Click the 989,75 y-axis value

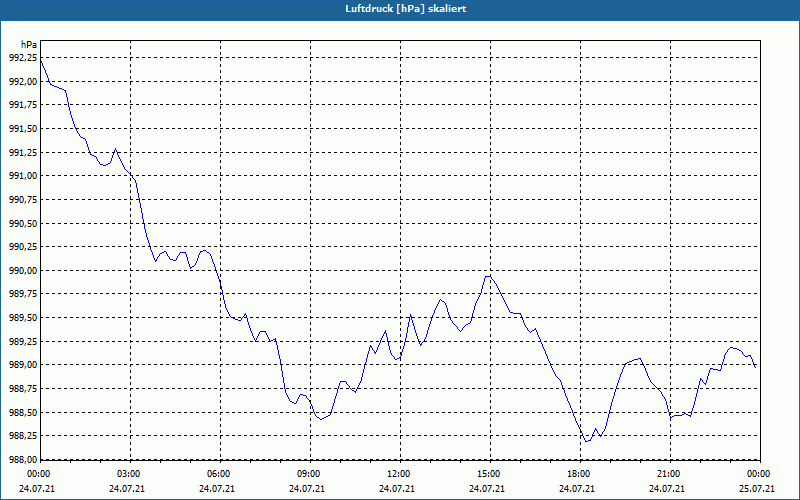(x=23, y=294)
